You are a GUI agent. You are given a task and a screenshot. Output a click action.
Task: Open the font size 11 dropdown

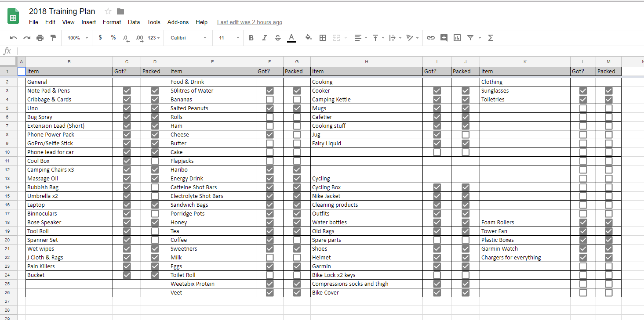click(229, 38)
